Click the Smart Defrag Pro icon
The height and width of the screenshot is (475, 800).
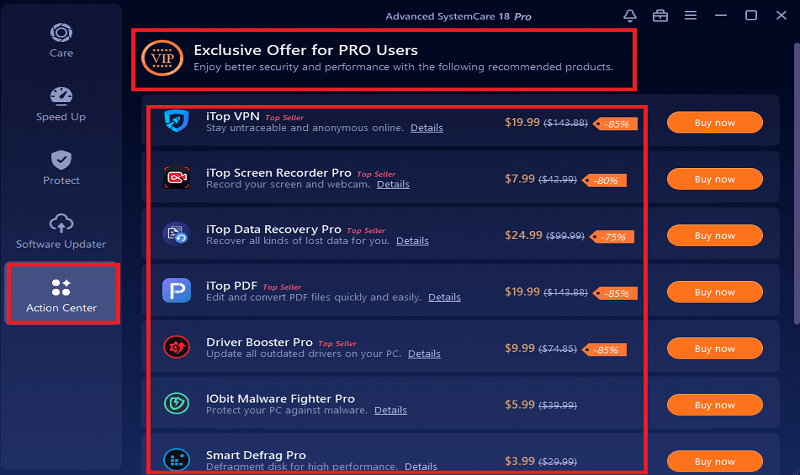[x=177, y=460]
